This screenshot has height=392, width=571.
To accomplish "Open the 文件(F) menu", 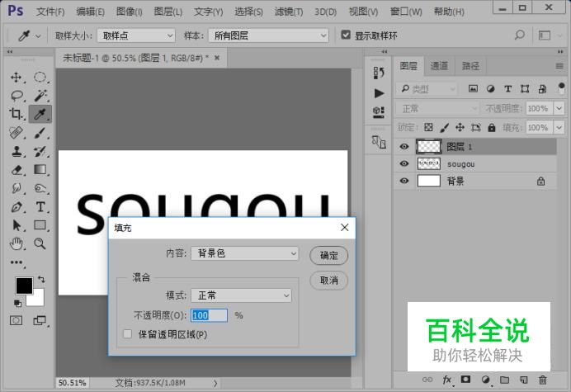I will (50, 12).
